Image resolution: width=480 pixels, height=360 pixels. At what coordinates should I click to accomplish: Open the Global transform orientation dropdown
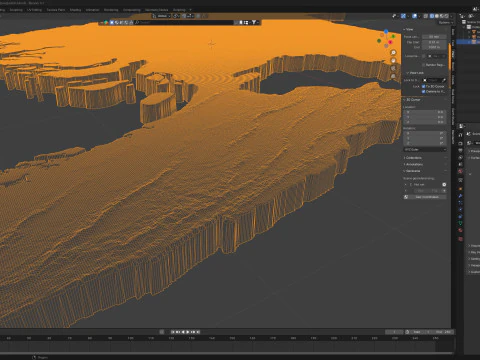(162, 16)
